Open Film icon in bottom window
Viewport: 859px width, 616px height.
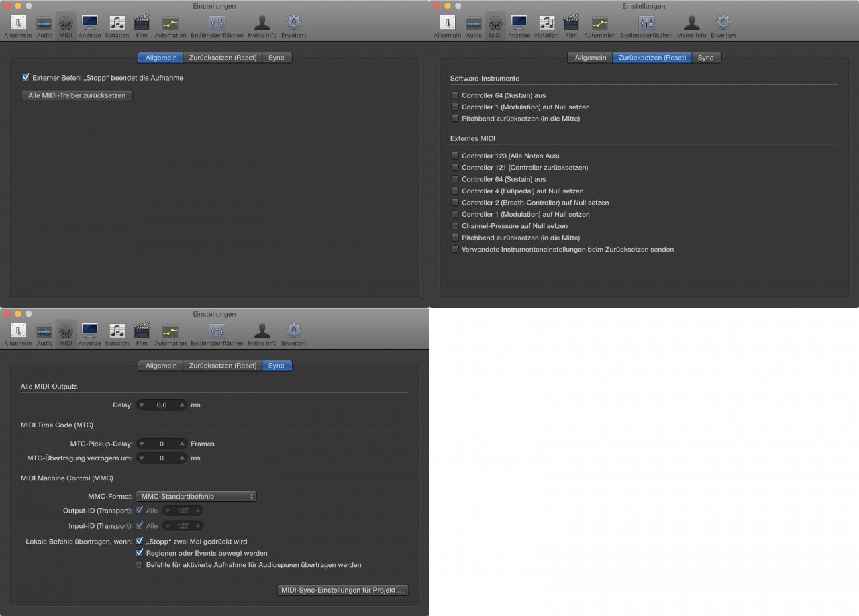point(142,333)
